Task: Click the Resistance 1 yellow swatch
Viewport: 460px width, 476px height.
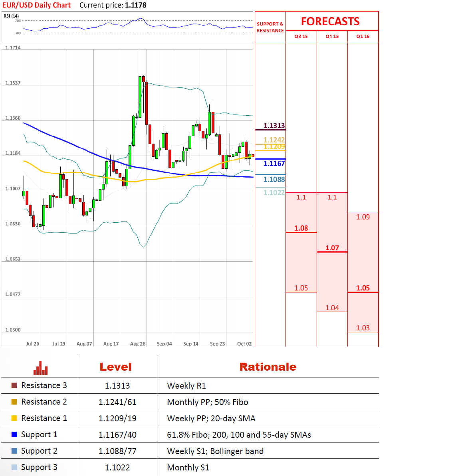Action: pos(14,418)
